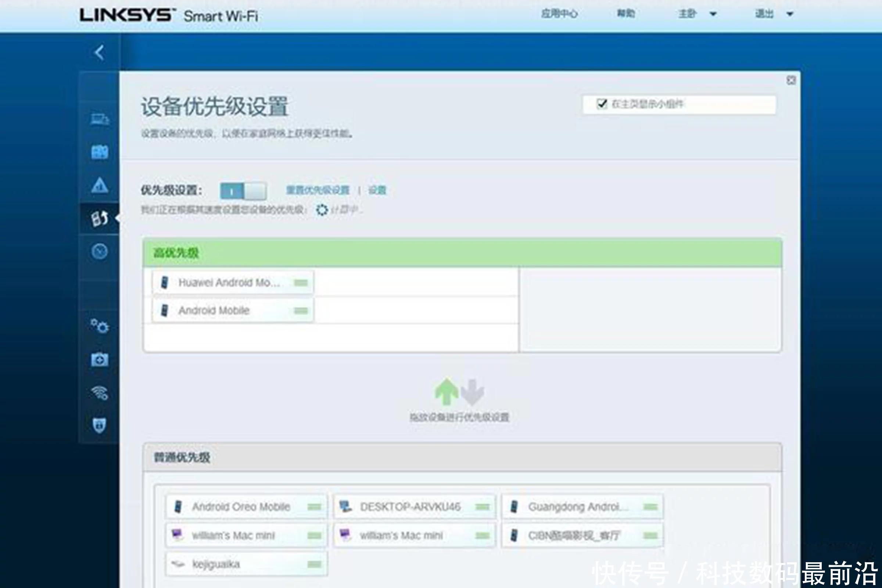The height and width of the screenshot is (588, 882).
Task: Open the security shield icon in sidebar
Action: coord(99,426)
